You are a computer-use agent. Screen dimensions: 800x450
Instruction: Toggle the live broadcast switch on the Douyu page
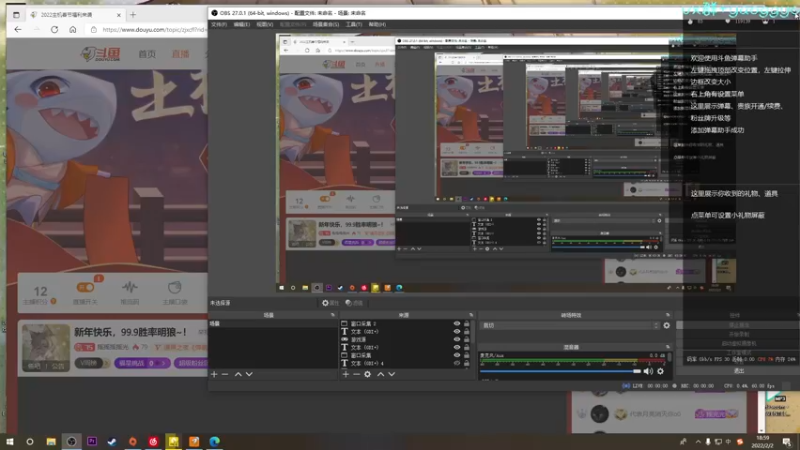pos(85,288)
